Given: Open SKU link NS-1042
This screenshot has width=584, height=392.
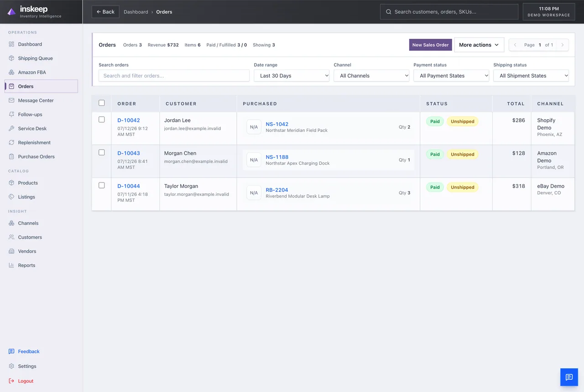Looking at the screenshot, I should coord(277,124).
